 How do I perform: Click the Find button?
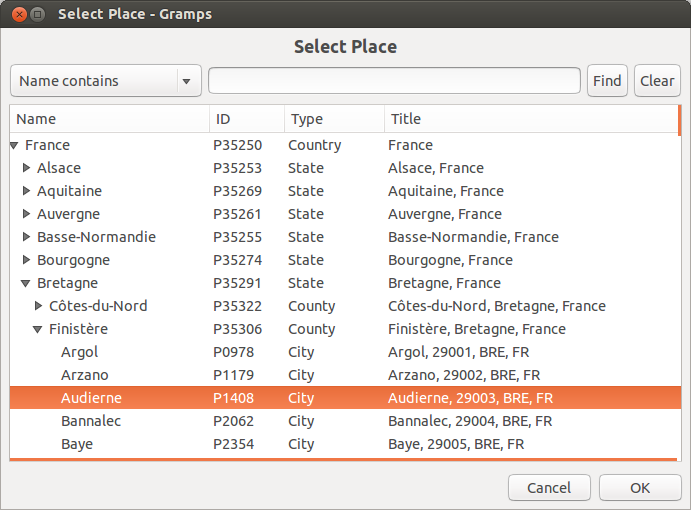(x=607, y=81)
